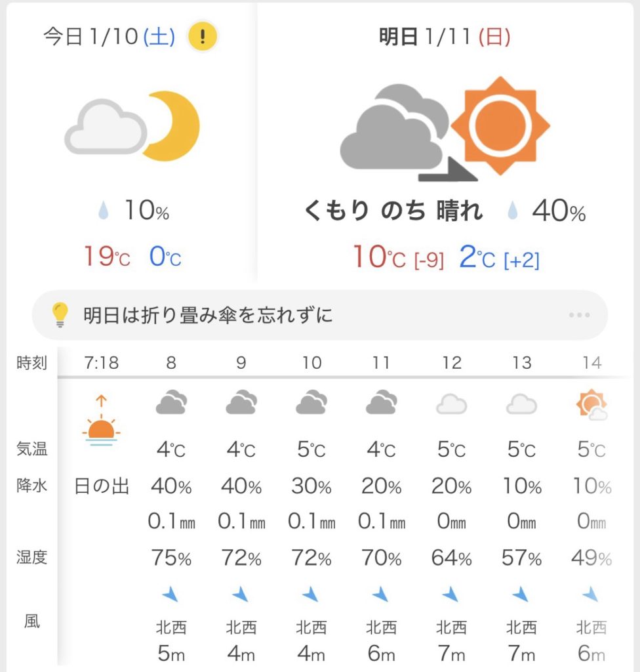Click the くもり のち 晴れ forecast text
Image resolution: width=640 pixels, height=672 pixels.
click(x=394, y=212)
